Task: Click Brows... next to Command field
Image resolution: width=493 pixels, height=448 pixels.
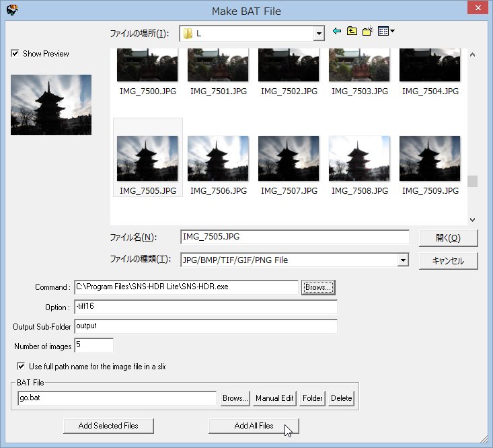Action: pyautogui.click(x=318, y=287)
